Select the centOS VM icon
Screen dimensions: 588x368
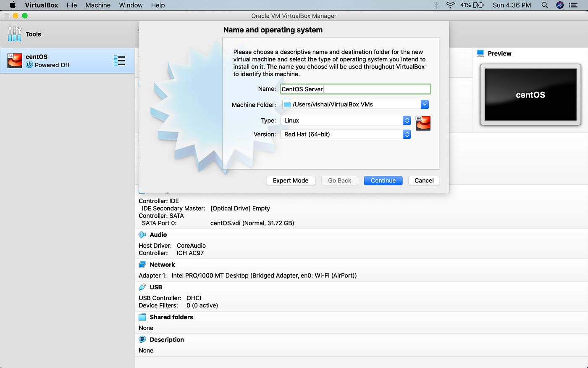(x=15, y=60)
